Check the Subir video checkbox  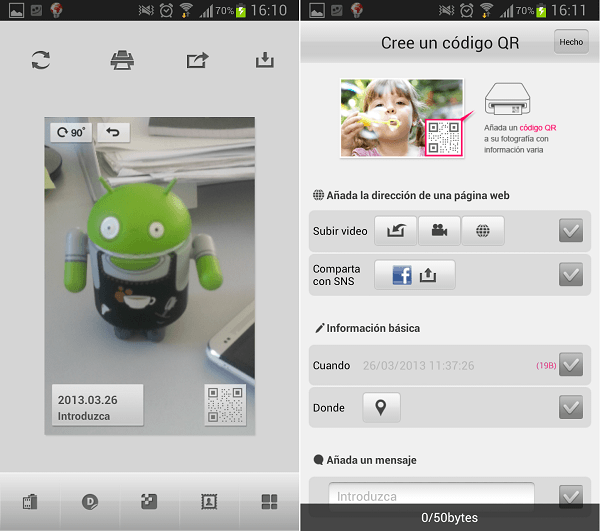point(571,231)
